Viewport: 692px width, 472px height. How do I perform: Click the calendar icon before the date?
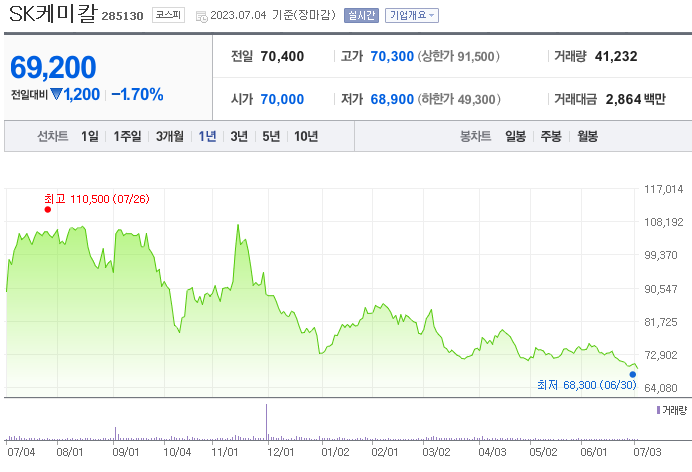pos(202,16)
